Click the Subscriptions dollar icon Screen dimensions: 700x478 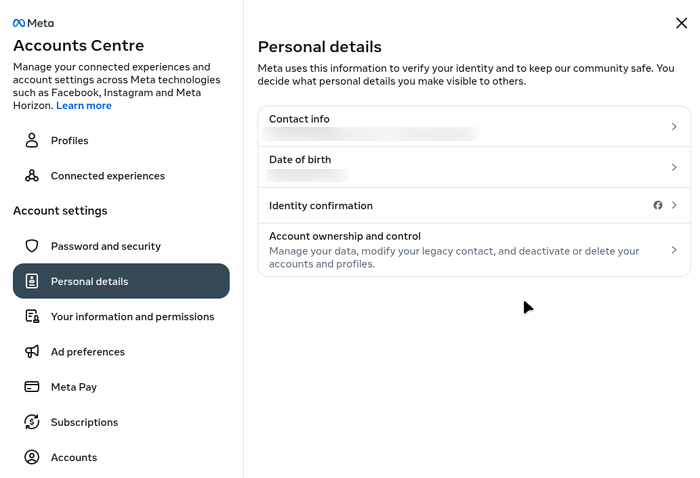tap(32, 422)
